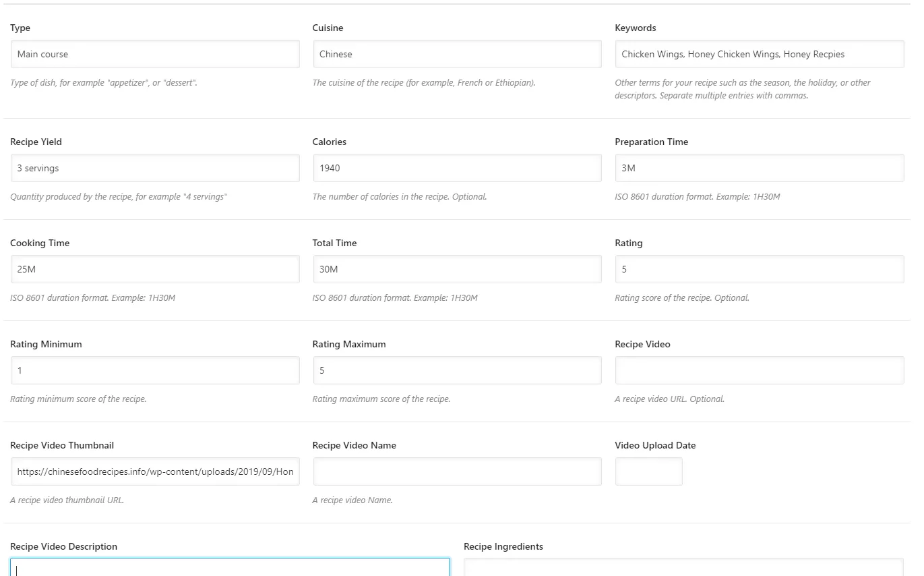Click the Rating Minimum field

[155, 370]
